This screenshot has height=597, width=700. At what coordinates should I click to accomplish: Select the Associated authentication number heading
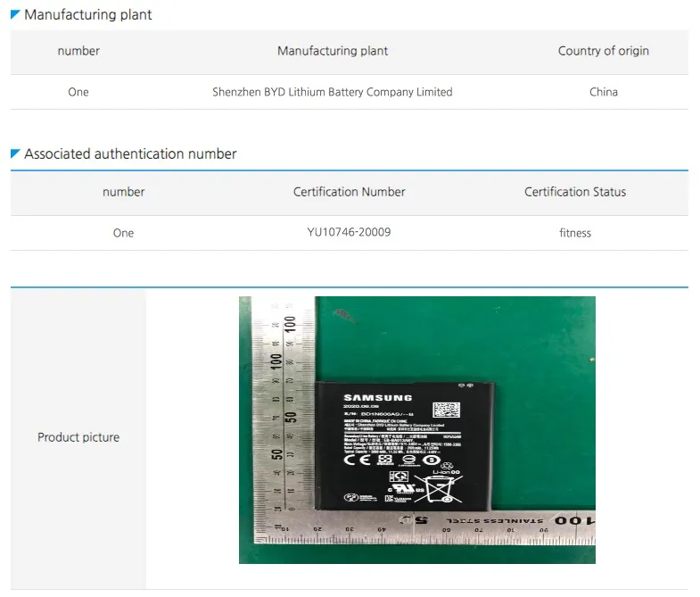(x=130, y=153)
